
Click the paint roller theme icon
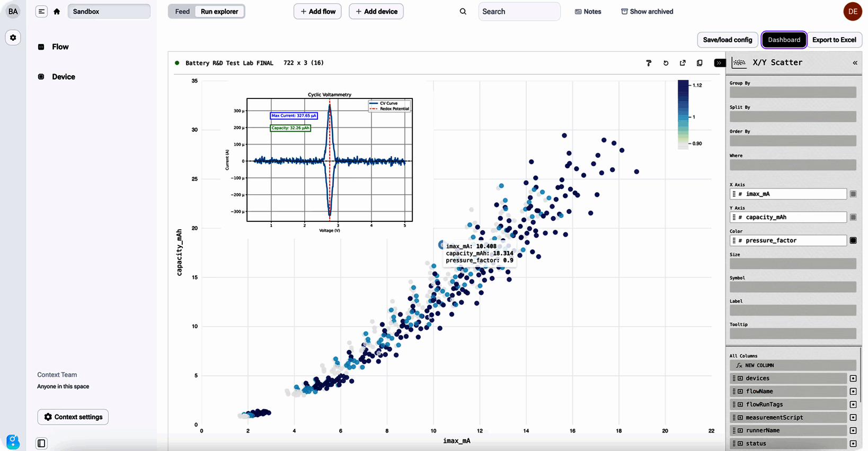[649, 63]
